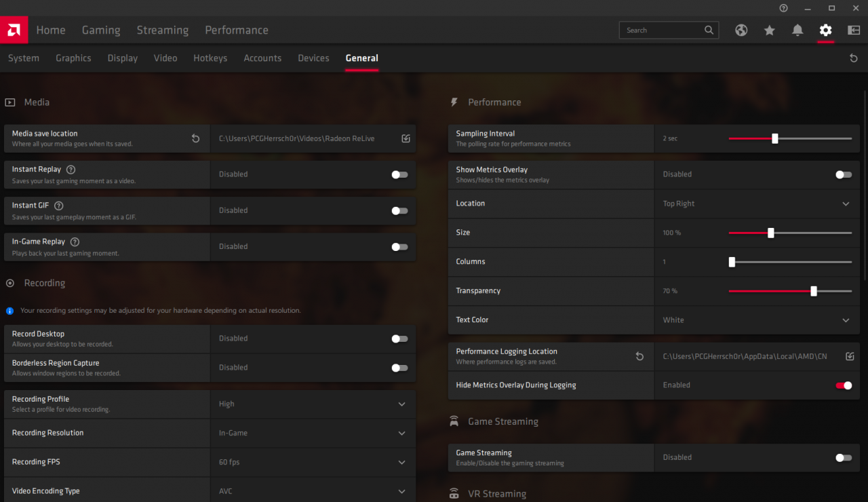Open notifications bell icon

pyautogui.click(x=797, y=30)
